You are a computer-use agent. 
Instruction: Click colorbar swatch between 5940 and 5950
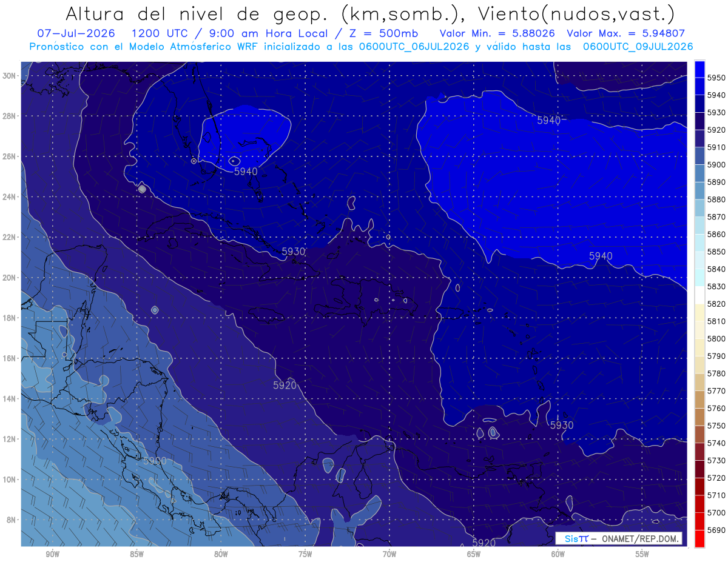pos(699,86)
